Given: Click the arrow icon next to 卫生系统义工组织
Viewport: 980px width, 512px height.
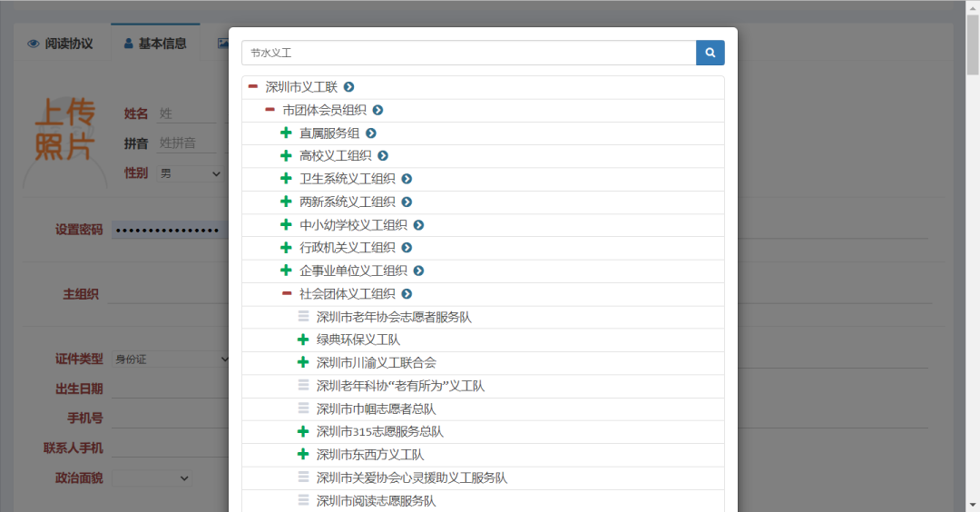Looking at the screenshot, I should pos(407,179).
